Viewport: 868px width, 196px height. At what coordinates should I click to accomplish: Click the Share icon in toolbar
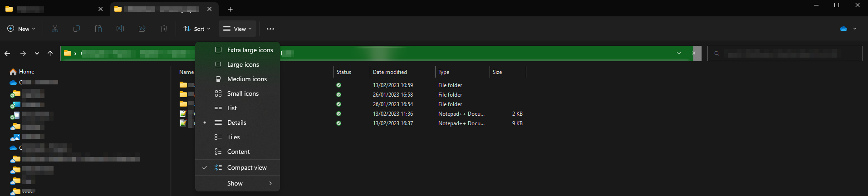click(x=142, y=29)
